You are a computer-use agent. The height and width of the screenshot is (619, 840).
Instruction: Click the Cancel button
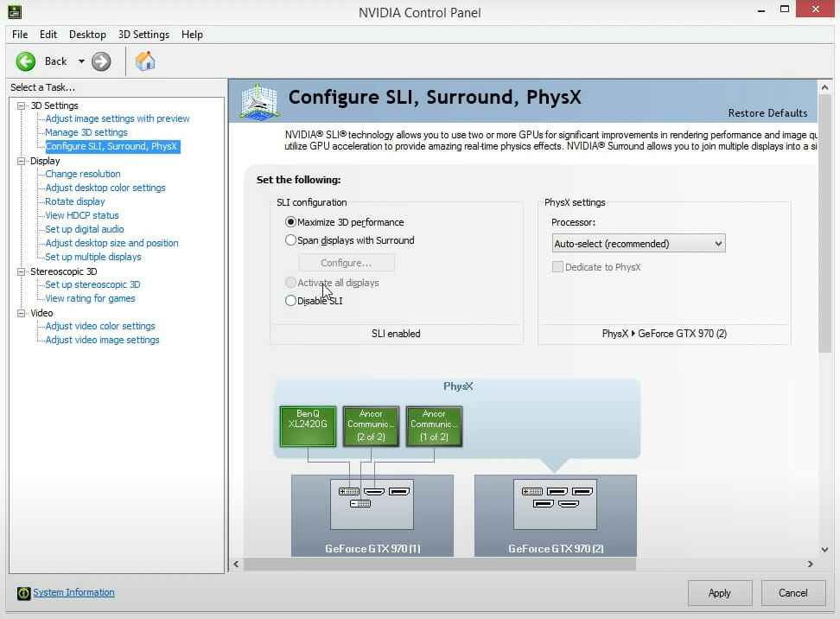[x=792, y=593]
